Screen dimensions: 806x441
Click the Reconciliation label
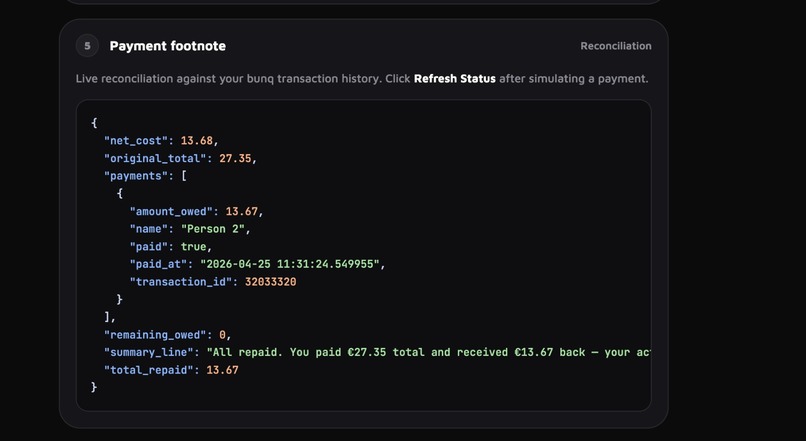point(616,46)
